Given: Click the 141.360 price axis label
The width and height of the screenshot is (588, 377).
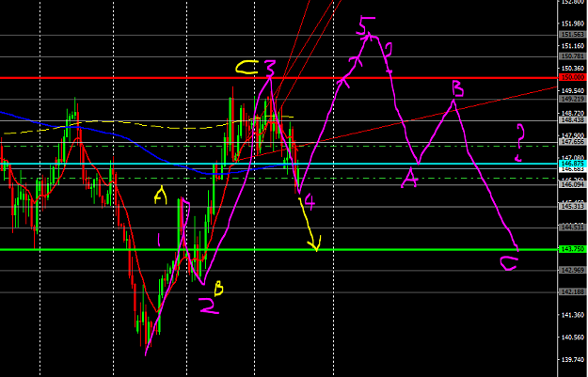Looking at the screenshot, I should point(573,315).
